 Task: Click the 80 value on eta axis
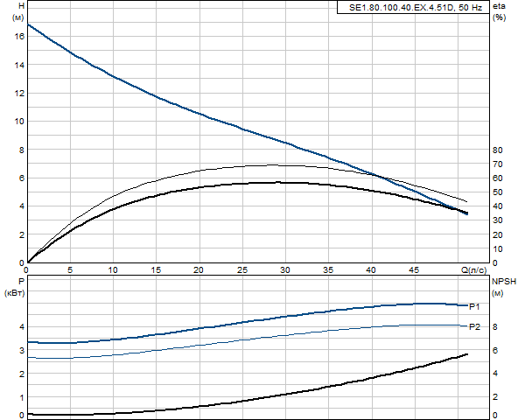(x=497, y=150)
